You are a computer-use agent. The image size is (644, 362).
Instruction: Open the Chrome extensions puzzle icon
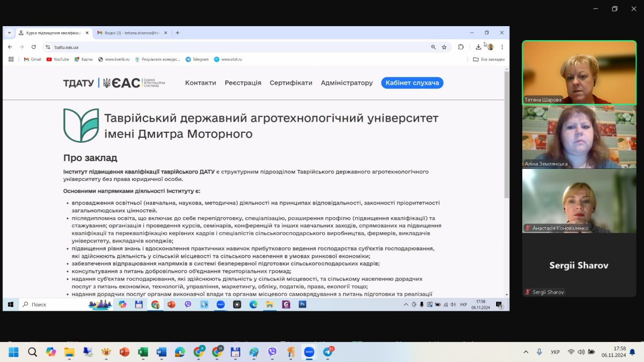pyautogui.click(x=461, y=47)
